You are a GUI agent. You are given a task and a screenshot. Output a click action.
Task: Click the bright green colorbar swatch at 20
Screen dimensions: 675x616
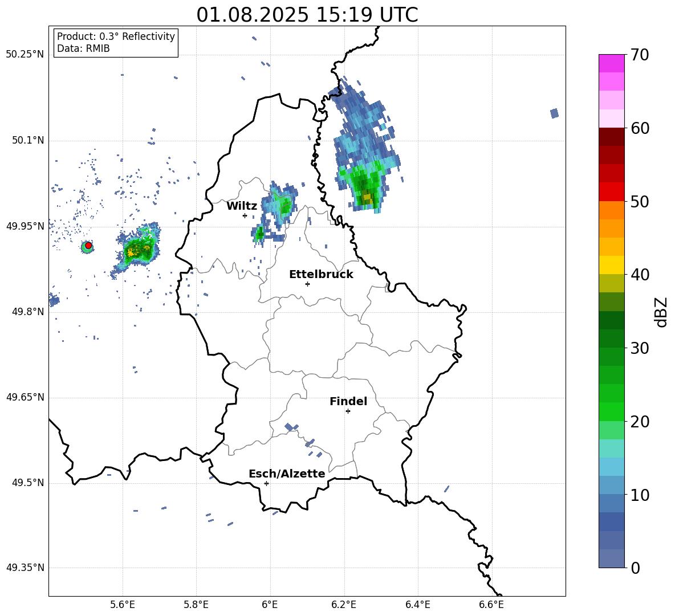(611, 412)
